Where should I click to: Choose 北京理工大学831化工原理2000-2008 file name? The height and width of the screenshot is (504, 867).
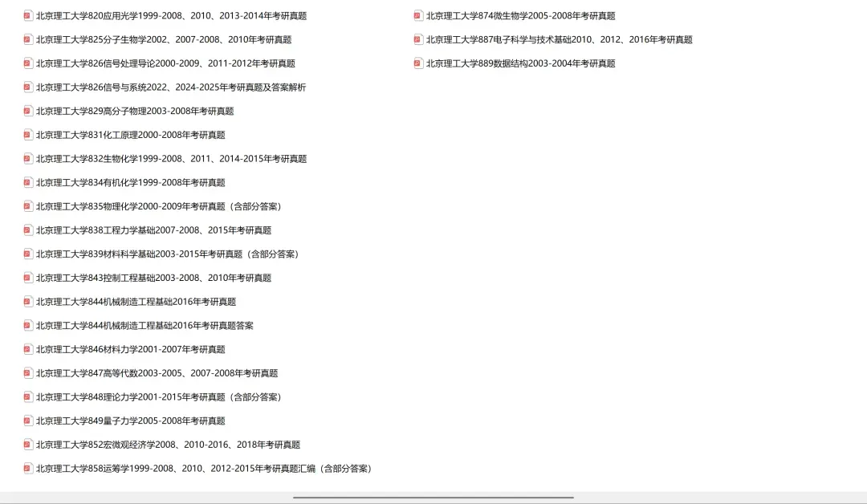(x=131, y=135)
